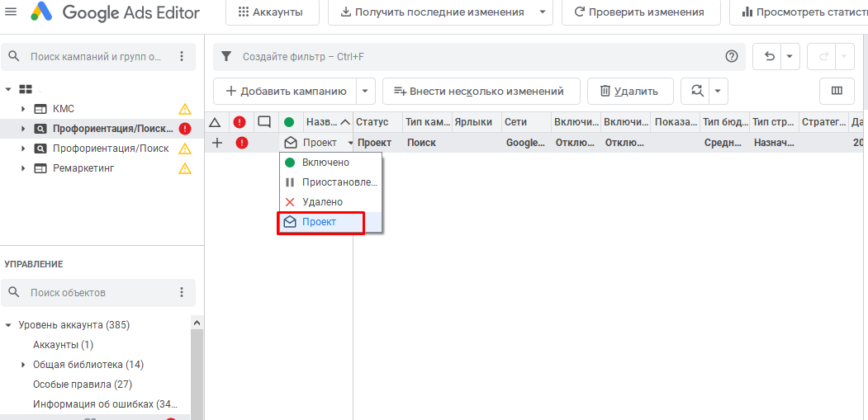The image size is (868, 420).
Task: Select Профориентация/Поиск campaign with warning triangle
Action: coord(111,149)
